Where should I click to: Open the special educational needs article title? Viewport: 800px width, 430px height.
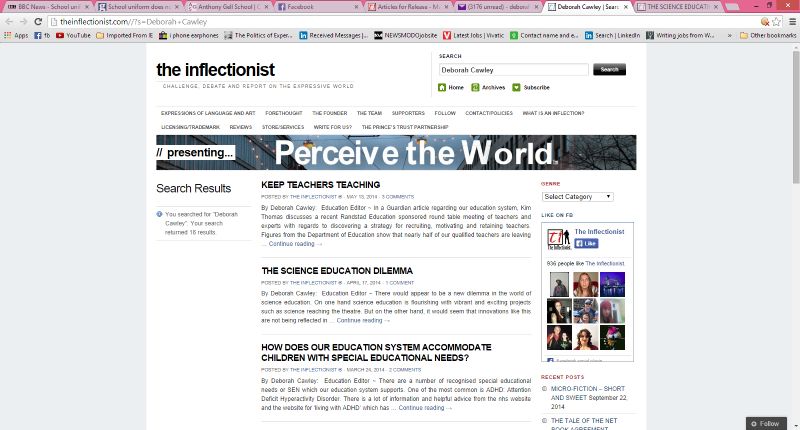click(377, 352)
